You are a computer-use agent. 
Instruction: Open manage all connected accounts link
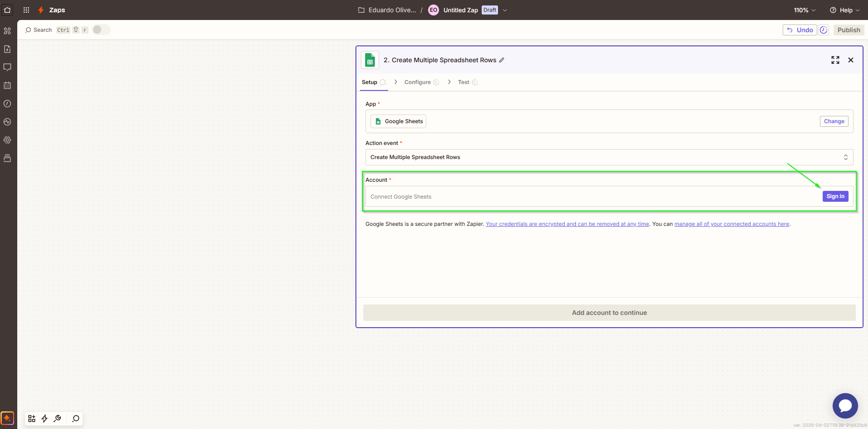(x=732, y=224)
